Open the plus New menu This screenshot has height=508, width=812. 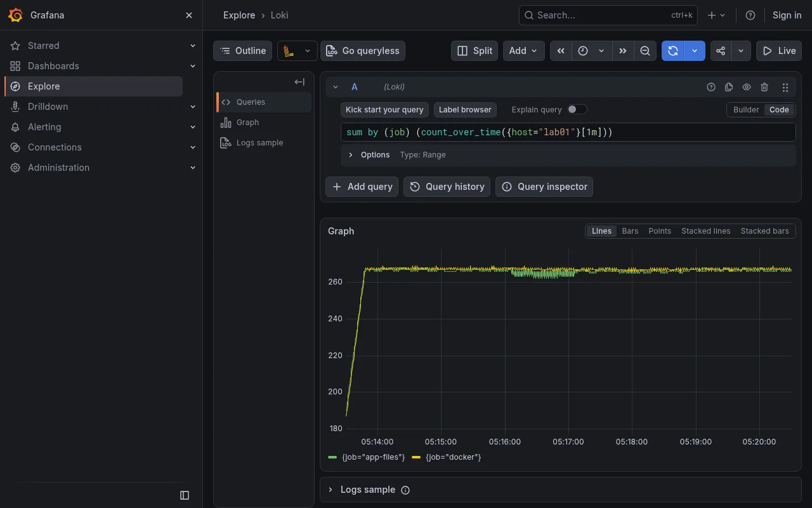click(x=716, y=15)
